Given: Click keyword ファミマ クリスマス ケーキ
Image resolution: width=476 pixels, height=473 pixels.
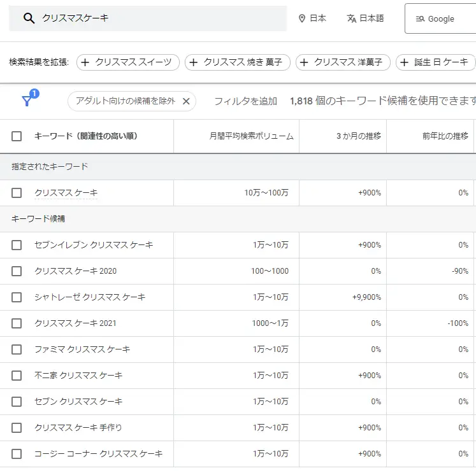Looking at the screenshot, I should 82,349.
